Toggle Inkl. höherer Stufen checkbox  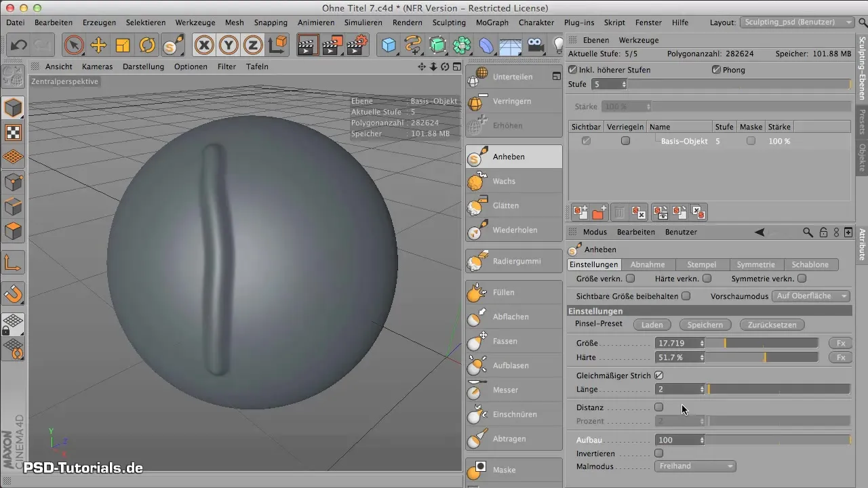click(573, 70)
